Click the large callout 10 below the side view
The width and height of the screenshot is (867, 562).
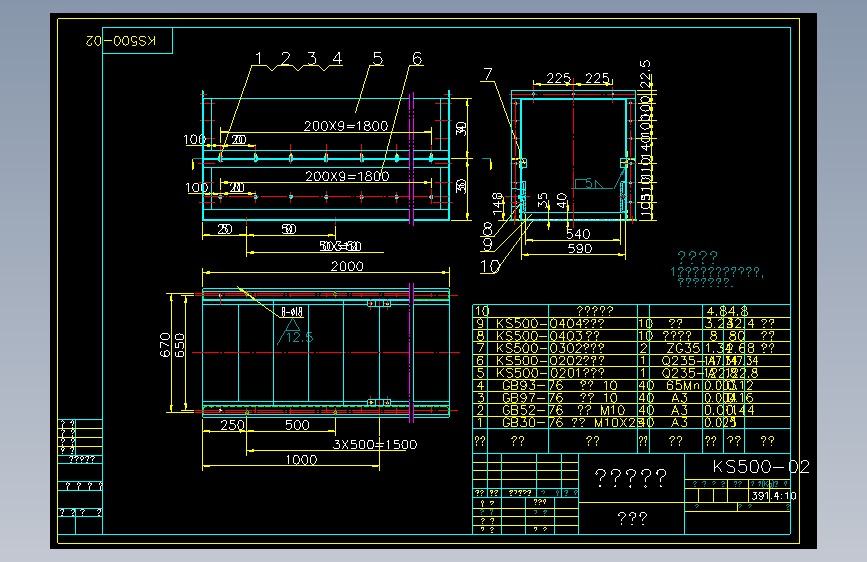click(490, 267)
